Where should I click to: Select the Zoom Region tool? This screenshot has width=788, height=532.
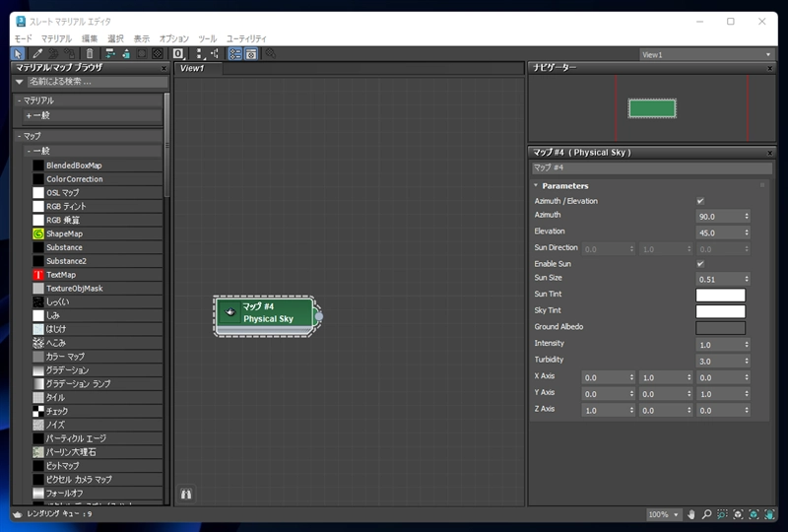(x=722, y=514)
